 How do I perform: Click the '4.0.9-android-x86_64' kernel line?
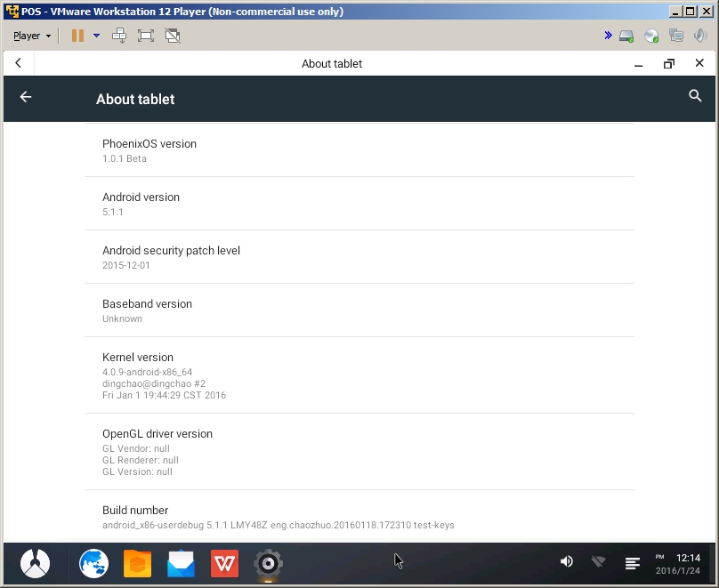click(x=147, y=372)
